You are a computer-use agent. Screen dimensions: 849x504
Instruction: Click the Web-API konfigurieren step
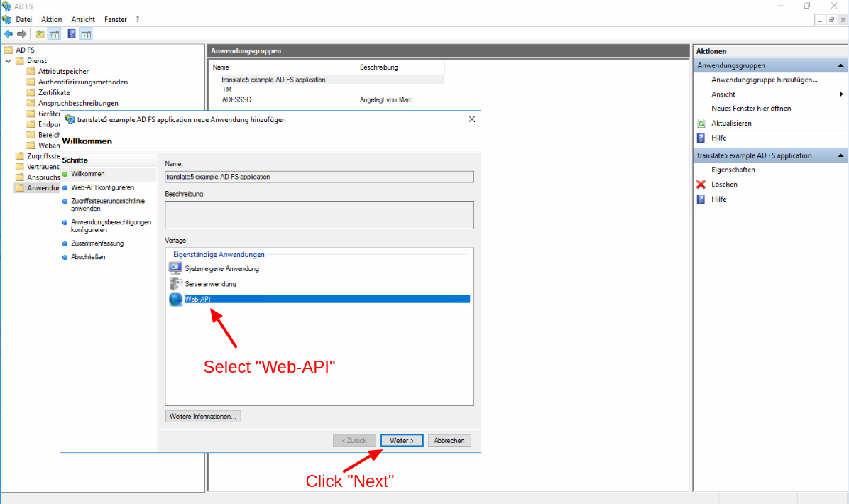(x=102, y=187)
